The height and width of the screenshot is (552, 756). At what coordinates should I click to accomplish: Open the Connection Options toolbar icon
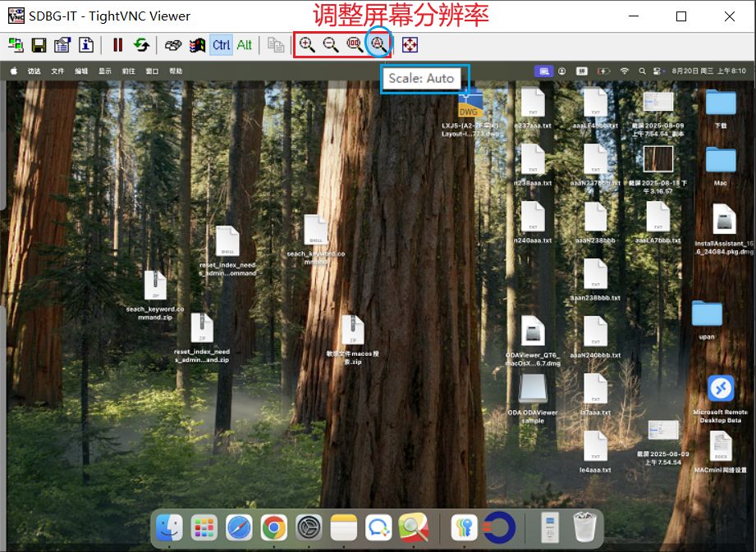click(x=62, y=45)
